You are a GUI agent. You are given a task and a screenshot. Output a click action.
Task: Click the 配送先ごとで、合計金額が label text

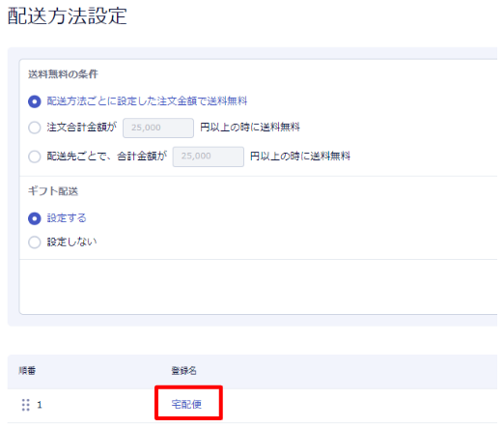[x=107, y=157]
